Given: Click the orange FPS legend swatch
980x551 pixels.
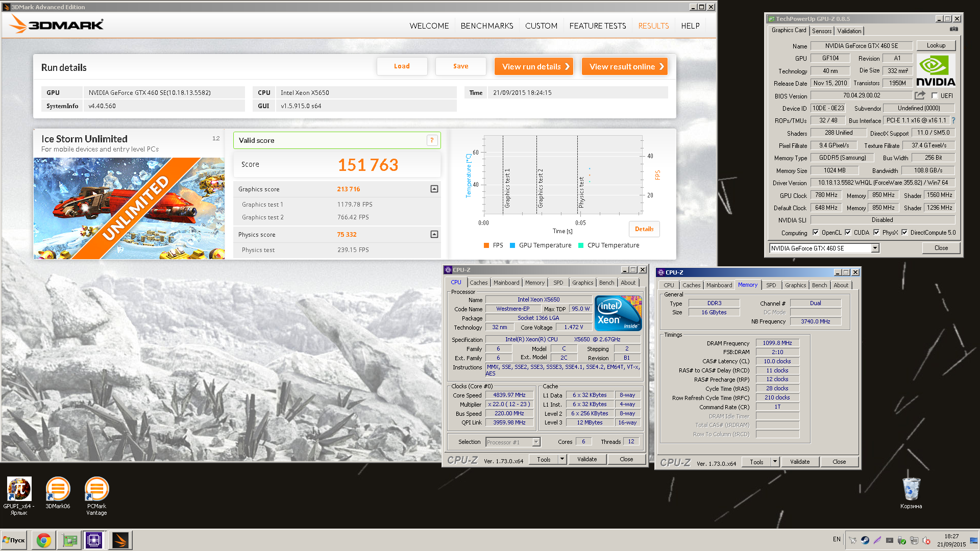Looking at the screenshot, I should coord(486,245).
